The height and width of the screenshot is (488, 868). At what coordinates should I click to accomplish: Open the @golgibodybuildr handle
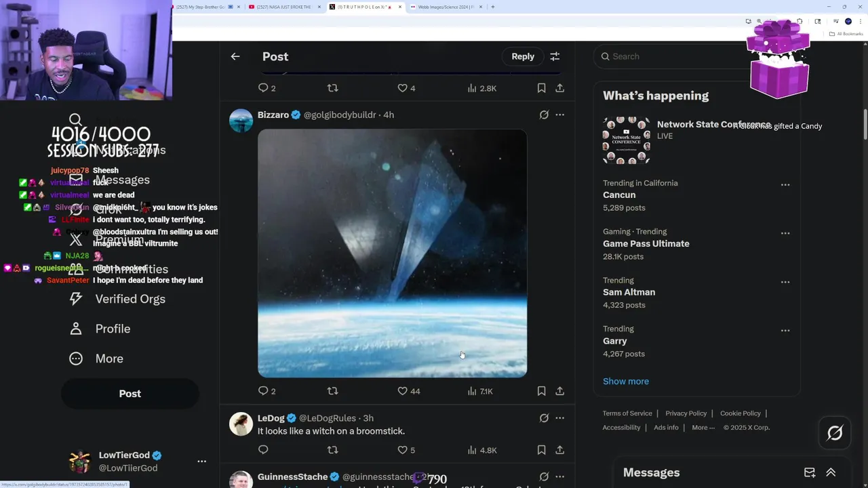[340, 115]
